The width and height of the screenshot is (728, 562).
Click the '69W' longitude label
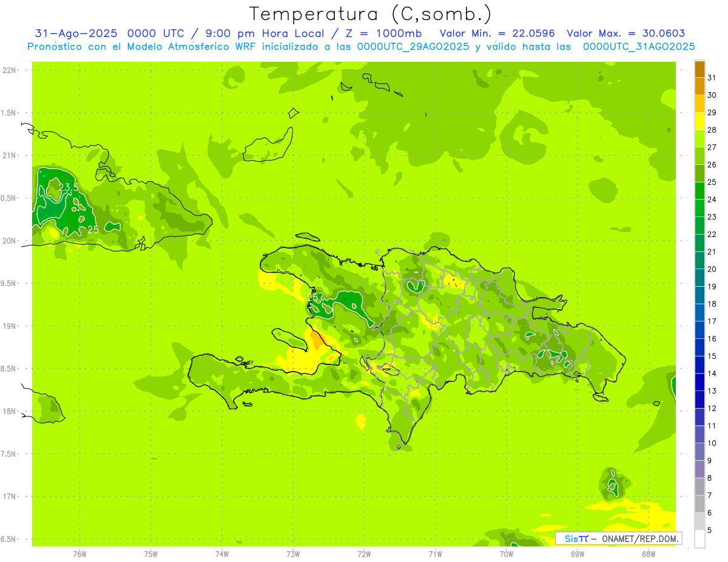pos(577,554)
